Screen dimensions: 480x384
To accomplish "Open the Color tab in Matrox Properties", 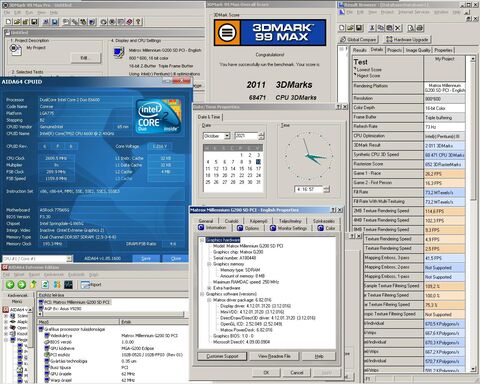I will (x=326, y=228).
